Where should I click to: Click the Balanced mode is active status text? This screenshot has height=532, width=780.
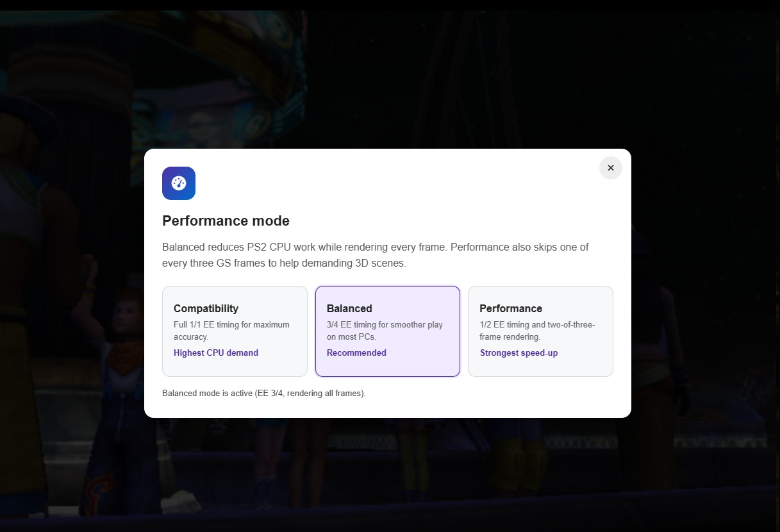(x=264, y=393)
